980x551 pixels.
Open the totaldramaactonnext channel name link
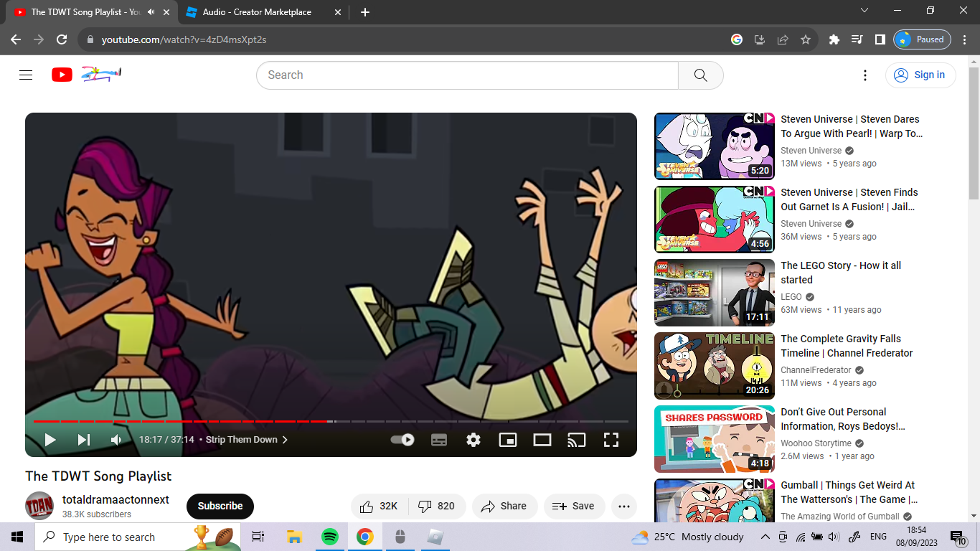pyautogui.click(x=116, y=499)
